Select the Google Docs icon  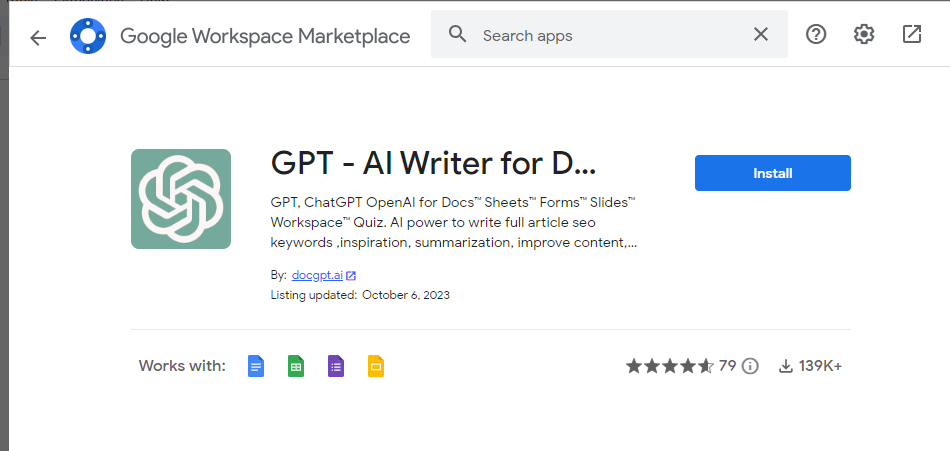256,366
